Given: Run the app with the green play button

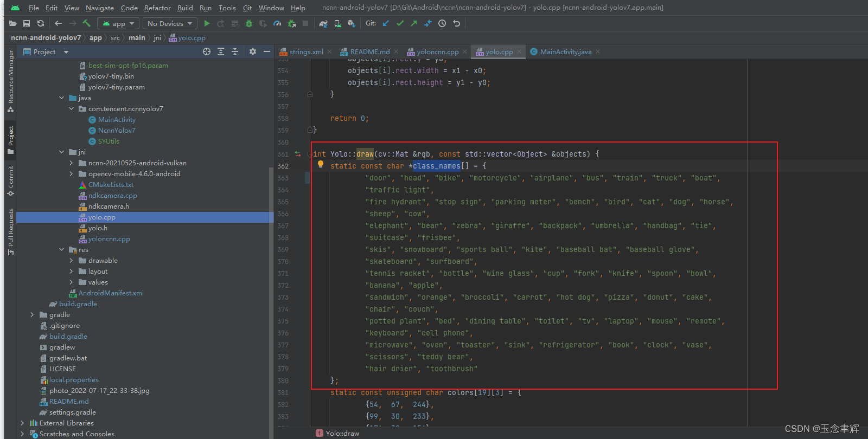Looking at the screenshot, I should pyautogui.click(x=207, y=23).
